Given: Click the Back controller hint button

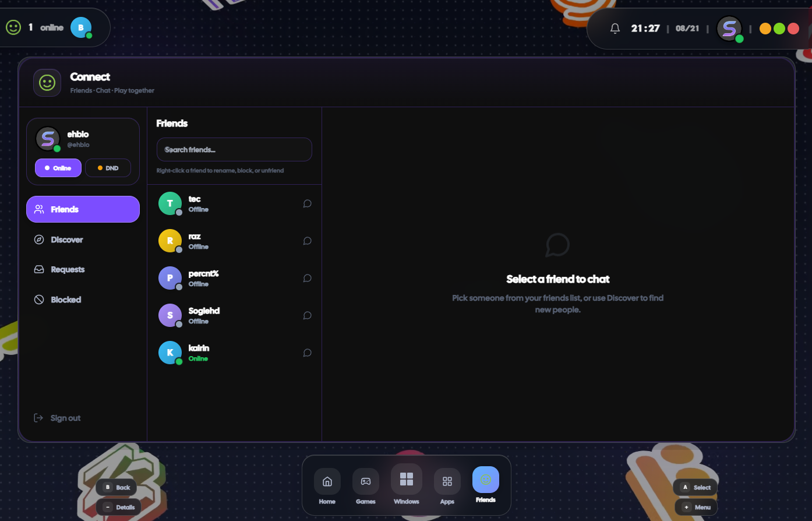Looking at the screenshot, I should (117, 487).
